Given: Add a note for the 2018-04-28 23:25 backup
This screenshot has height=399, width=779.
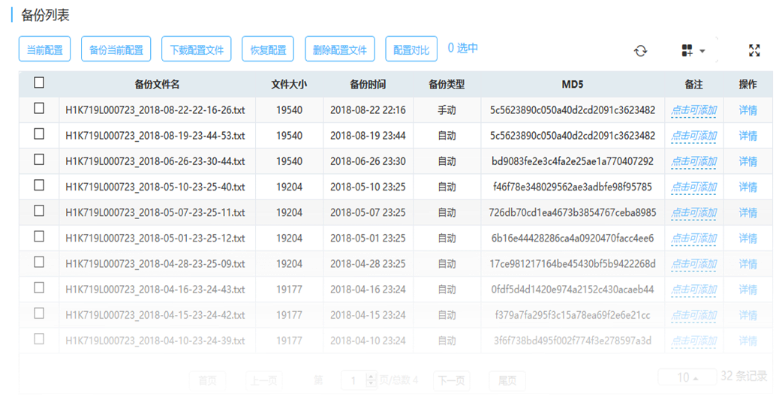Looking at the screenshot, I should (x=694, y=264).
